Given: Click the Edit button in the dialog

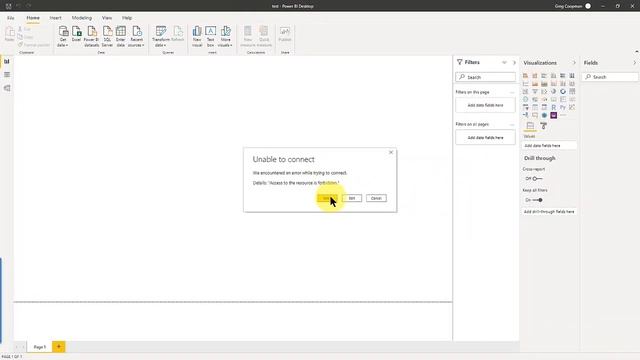Looking at the screenshot, I should (352, 198).
